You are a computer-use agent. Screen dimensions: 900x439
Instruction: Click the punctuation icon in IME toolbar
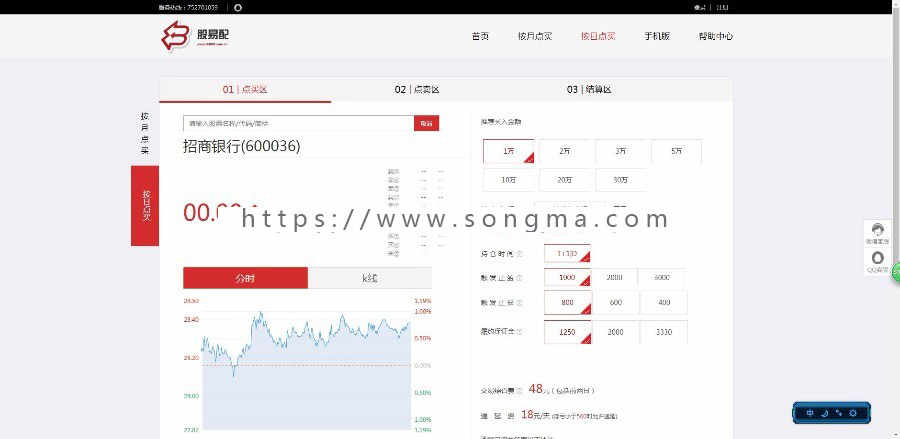pyautogui.click(x=839, y=413)
